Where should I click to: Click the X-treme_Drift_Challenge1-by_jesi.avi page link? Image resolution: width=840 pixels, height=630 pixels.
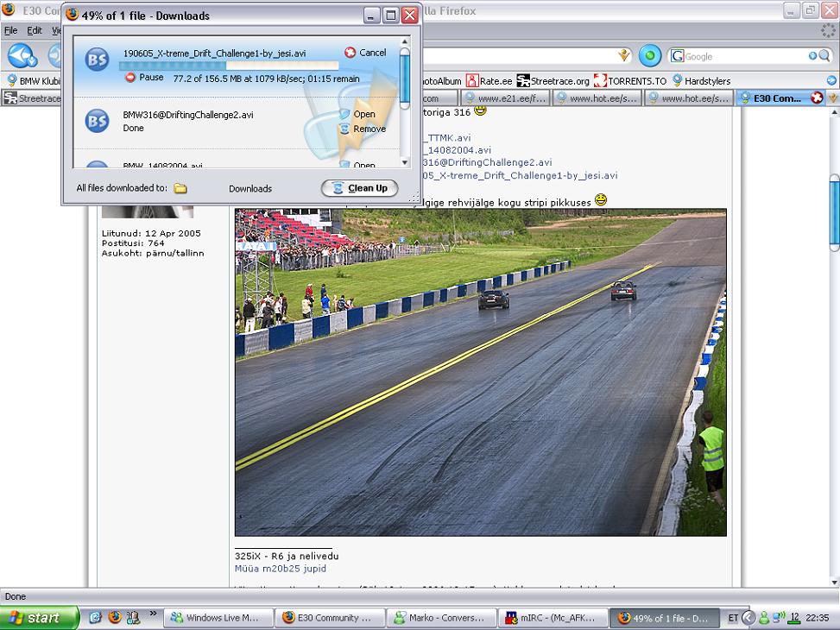(x=520, y=175)
